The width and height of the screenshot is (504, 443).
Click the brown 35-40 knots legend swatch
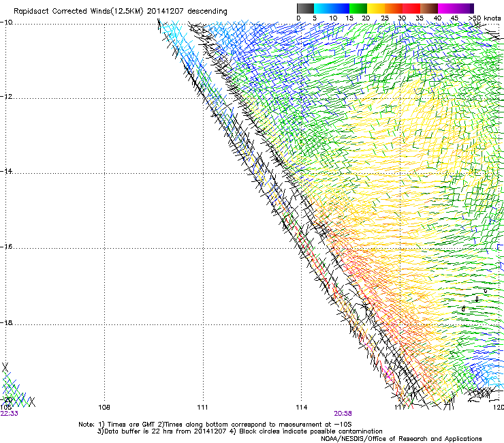point(429,8)
